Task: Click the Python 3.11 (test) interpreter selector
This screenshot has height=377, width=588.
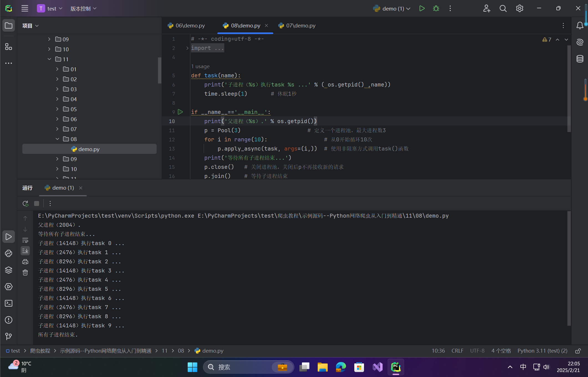Action: point(542,351)
